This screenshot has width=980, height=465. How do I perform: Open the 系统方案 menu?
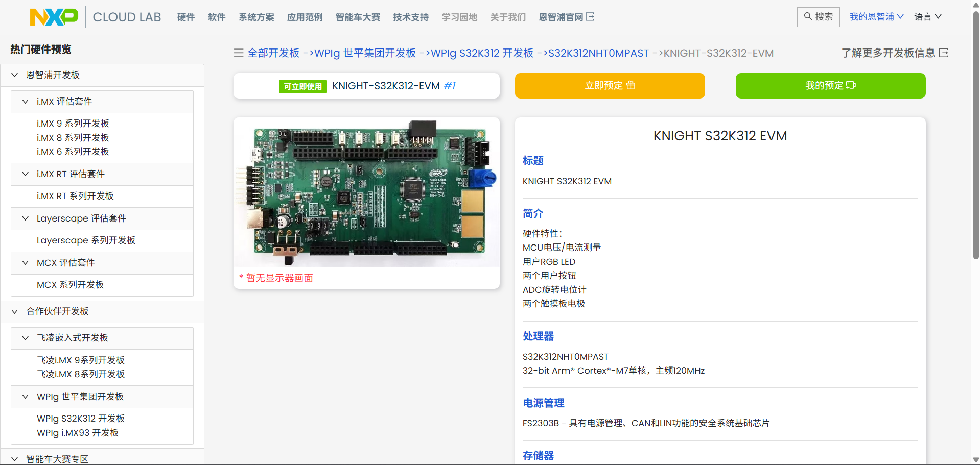256,17
